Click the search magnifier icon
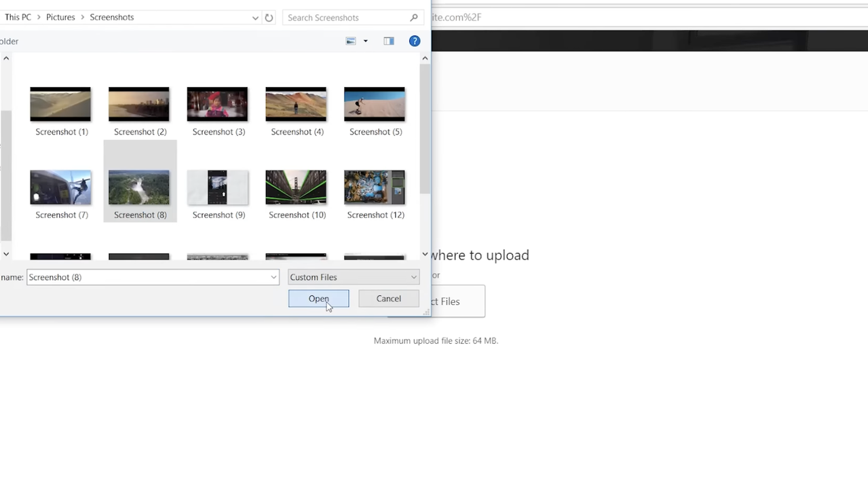 [414, 18]
